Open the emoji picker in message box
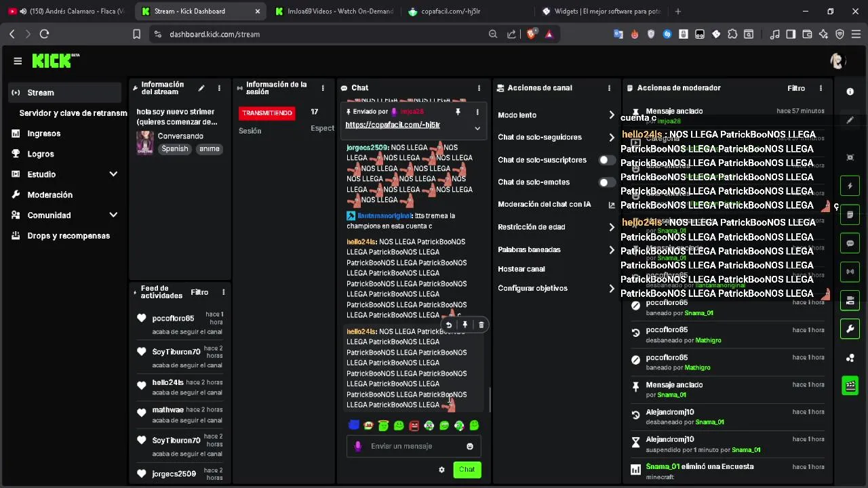The width and height of the screenshot is (868, 488). 470,446
